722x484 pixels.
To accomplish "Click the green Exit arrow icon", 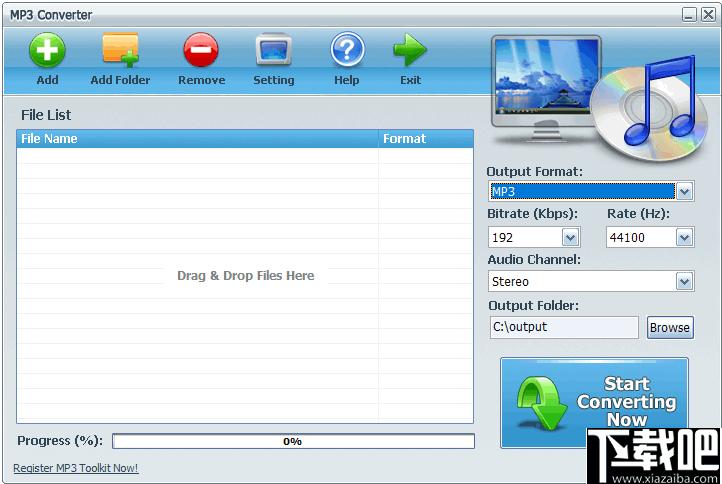I will tap(410, 50).
